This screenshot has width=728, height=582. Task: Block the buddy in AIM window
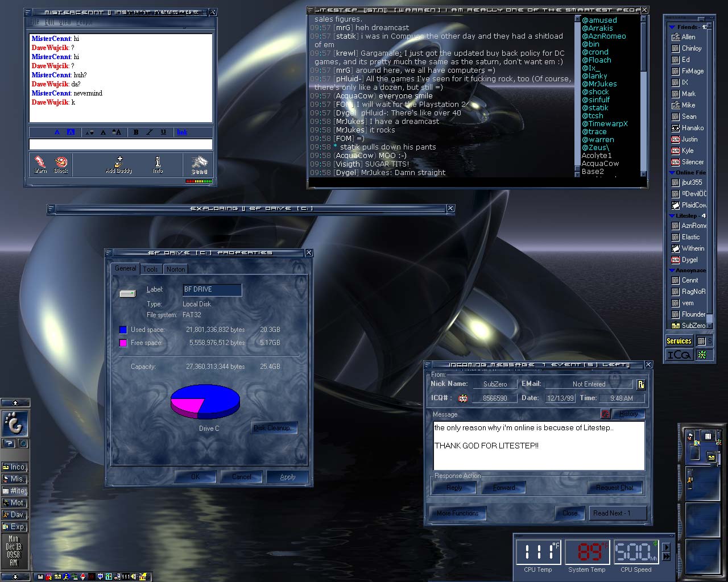pos(61,164)
